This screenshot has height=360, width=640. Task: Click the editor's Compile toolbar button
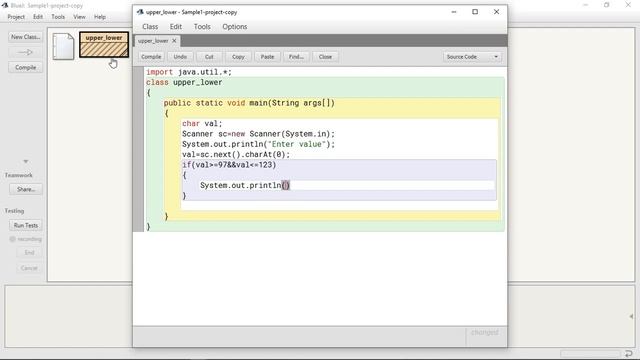[151, 57]
